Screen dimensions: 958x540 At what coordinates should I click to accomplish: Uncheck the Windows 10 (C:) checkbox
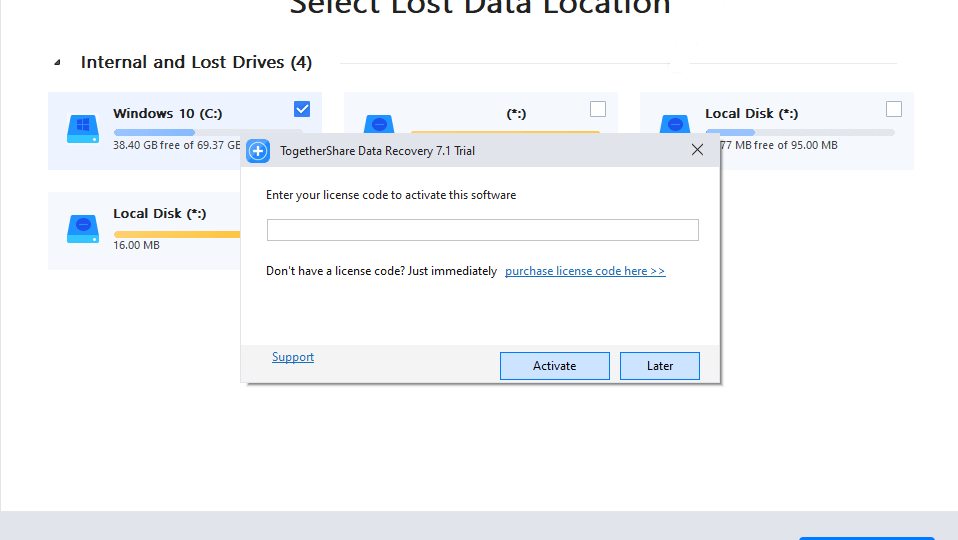coord(302,109)
